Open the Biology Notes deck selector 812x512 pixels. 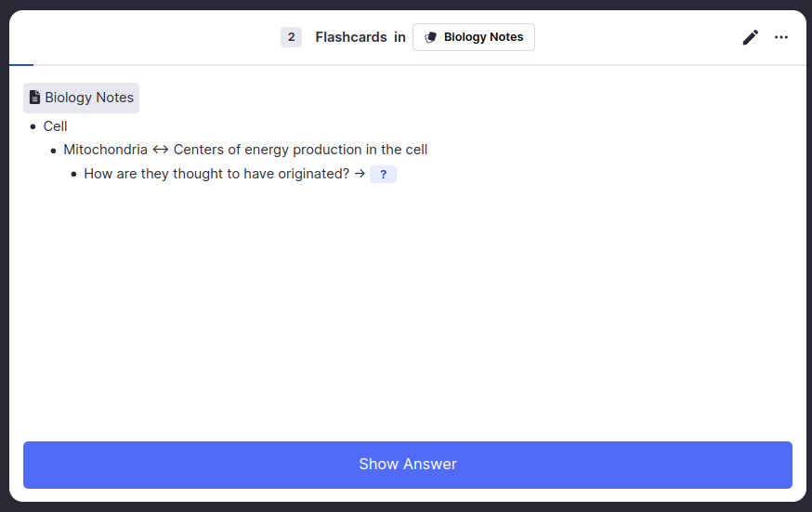pos(474,37)
